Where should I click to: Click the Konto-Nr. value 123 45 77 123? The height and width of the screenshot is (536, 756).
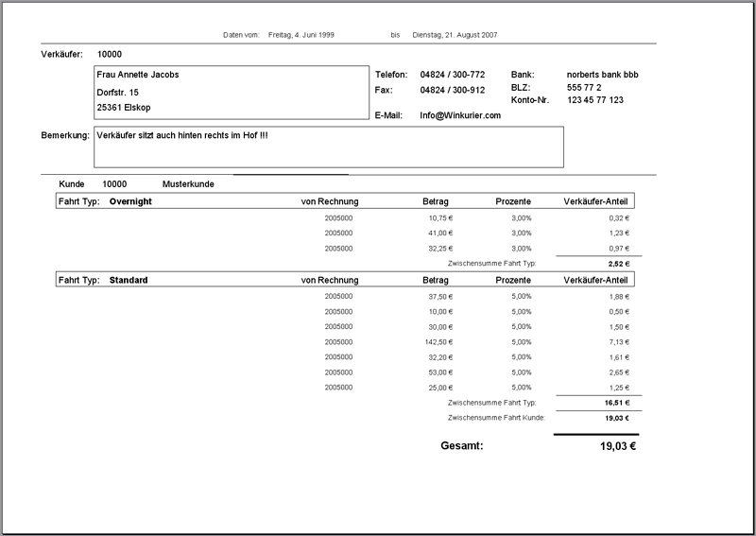(x=595, y=99)
